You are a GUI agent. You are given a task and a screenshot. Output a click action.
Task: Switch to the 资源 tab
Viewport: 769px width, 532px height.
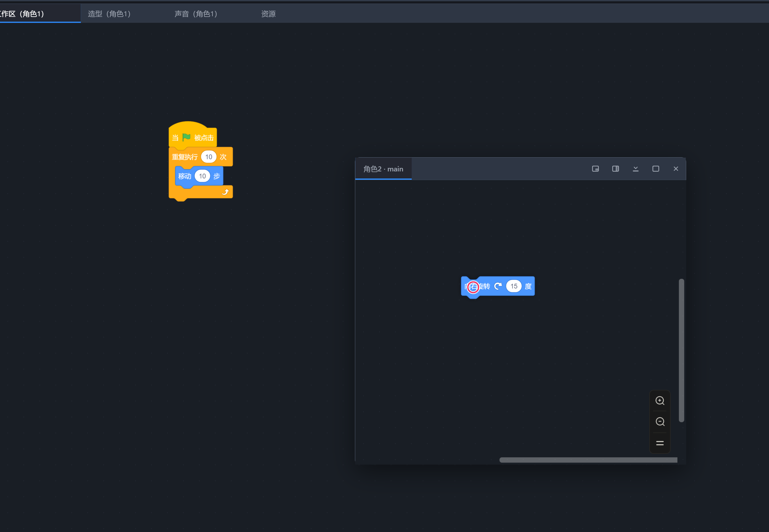click(269, 14)
